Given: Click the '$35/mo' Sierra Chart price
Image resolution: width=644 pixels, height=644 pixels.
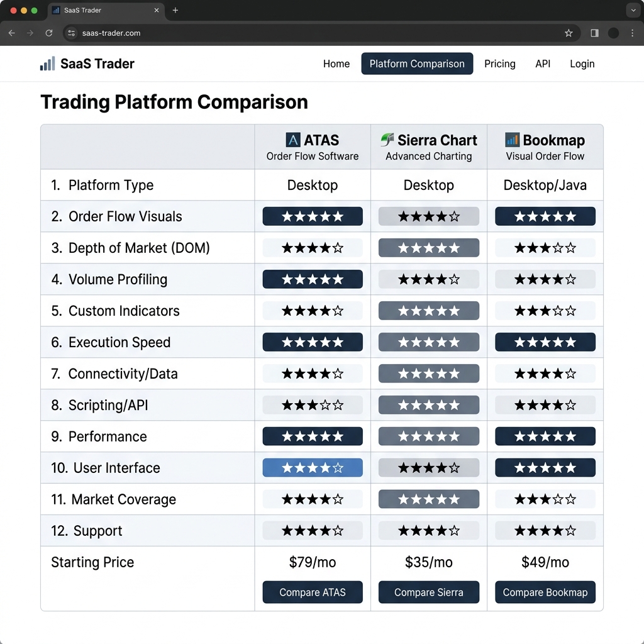Looking at the screenshot, I should 429,562.
